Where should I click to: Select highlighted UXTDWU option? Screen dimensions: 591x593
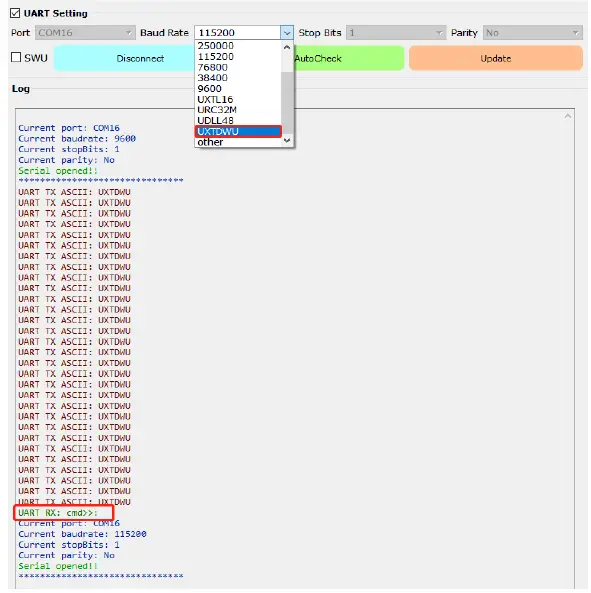[x=238, y=132]
